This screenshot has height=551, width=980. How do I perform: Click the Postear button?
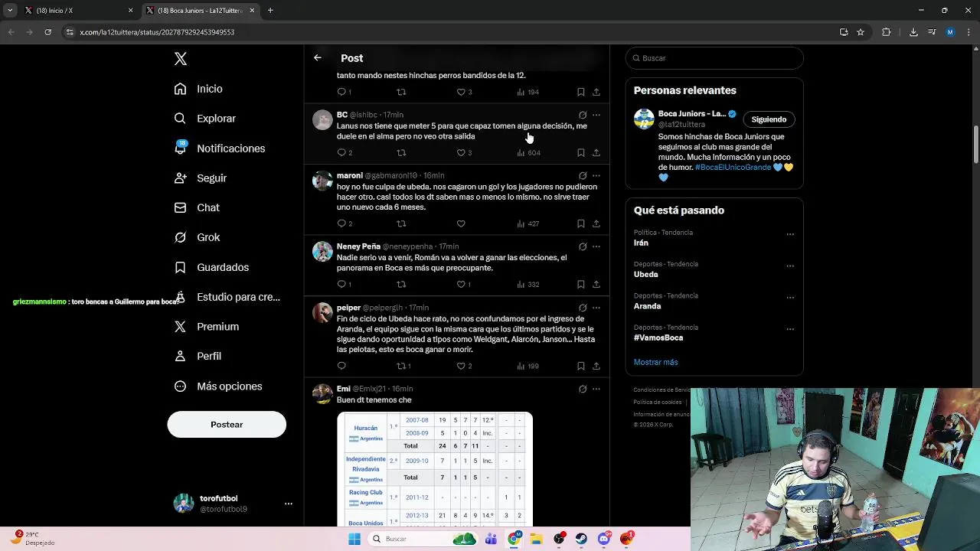pos(227,425)
